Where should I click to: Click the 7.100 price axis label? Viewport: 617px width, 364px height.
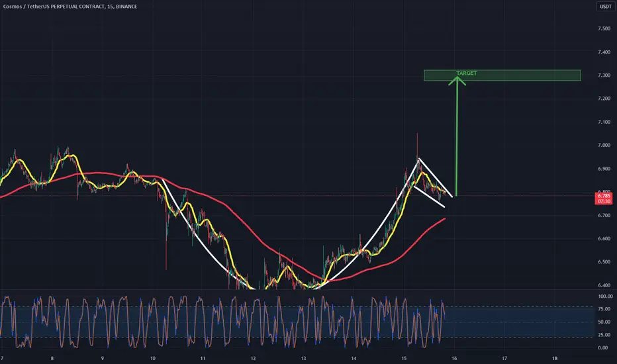(x=604, y=122)
